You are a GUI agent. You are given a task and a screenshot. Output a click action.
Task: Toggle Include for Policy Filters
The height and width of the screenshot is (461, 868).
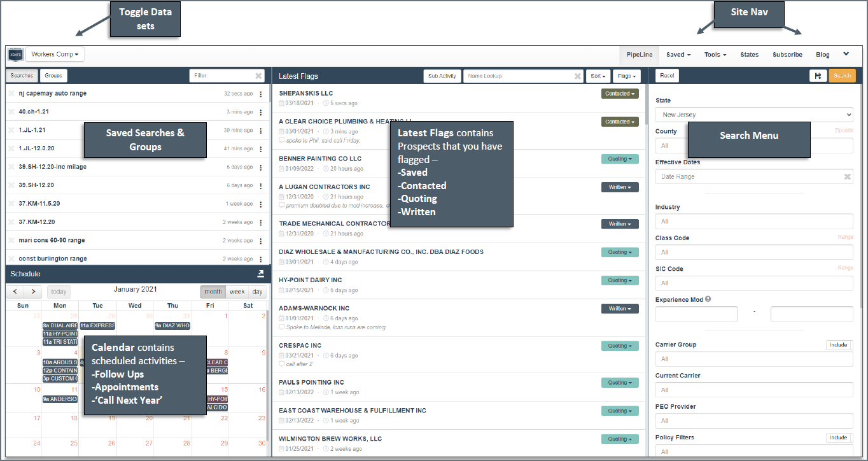coord(839,437)
